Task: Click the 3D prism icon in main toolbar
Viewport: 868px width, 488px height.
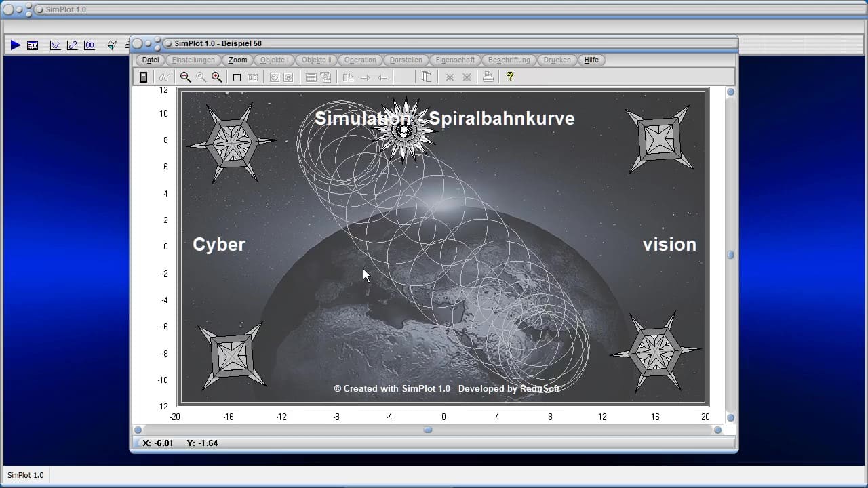Action: pyautogui.click(x=112, y=45)
